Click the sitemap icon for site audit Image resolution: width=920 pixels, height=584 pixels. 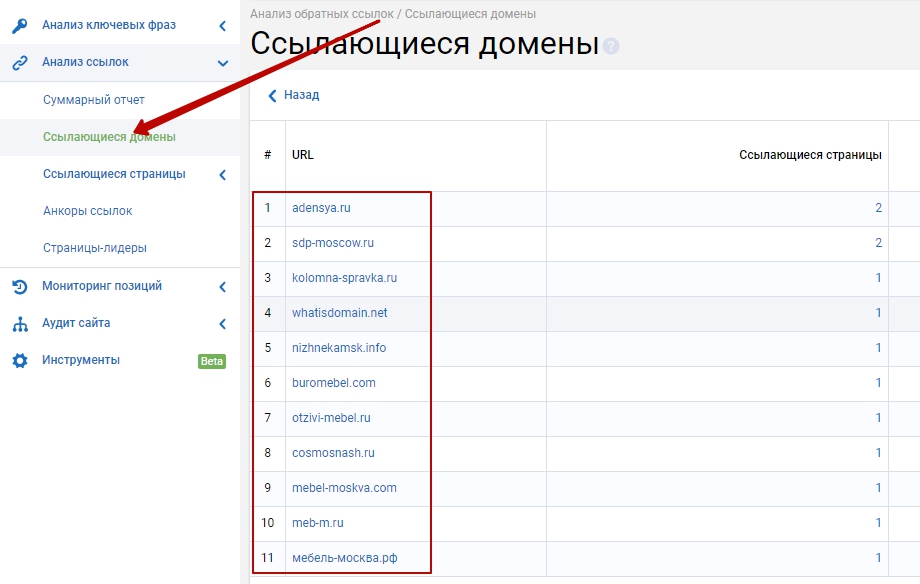[20, 324]
